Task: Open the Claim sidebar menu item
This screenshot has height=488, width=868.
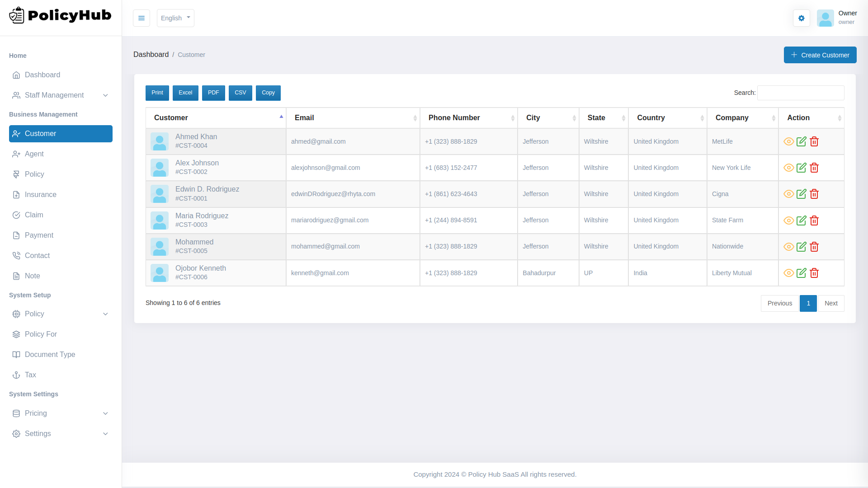Action: [x=34, y=215]
